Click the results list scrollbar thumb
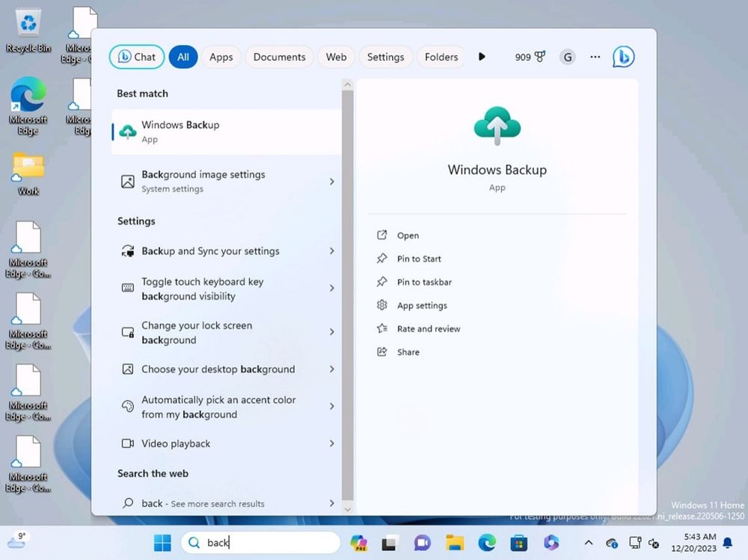The image size is (748, 560). pyautogui.click(x=347, y=296)
